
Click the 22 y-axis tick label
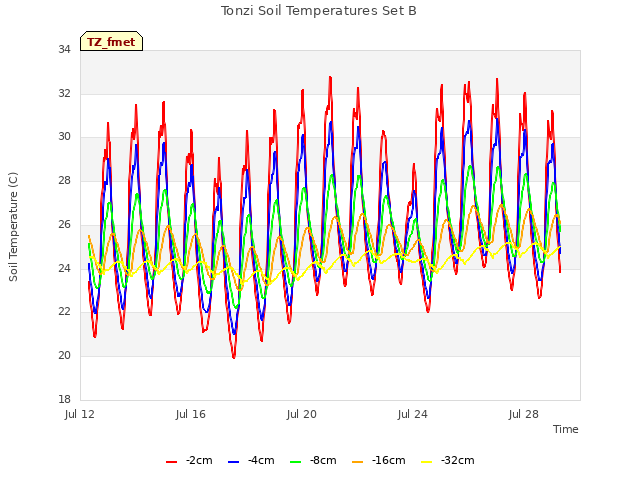pos(64,311)
